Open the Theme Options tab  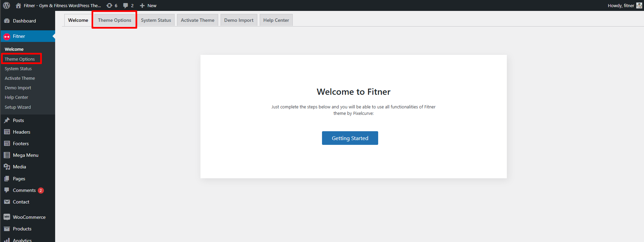115,20
